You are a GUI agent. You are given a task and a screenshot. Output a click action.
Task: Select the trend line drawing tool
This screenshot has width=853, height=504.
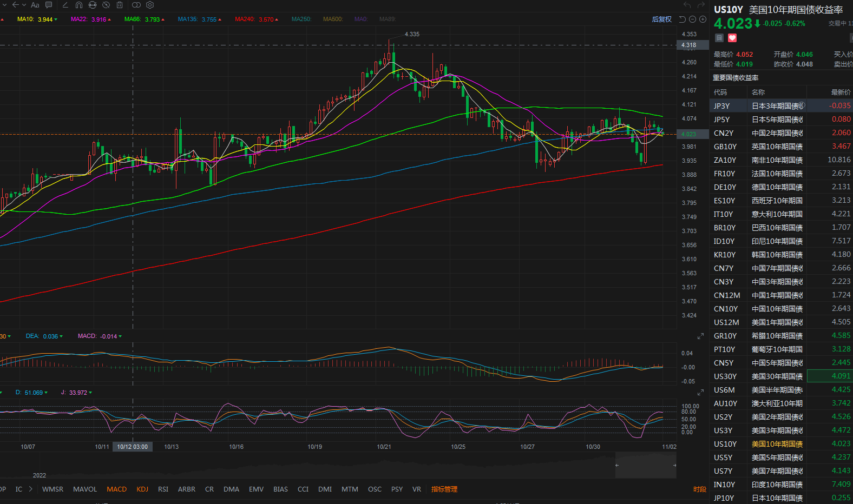coord(65,5)
